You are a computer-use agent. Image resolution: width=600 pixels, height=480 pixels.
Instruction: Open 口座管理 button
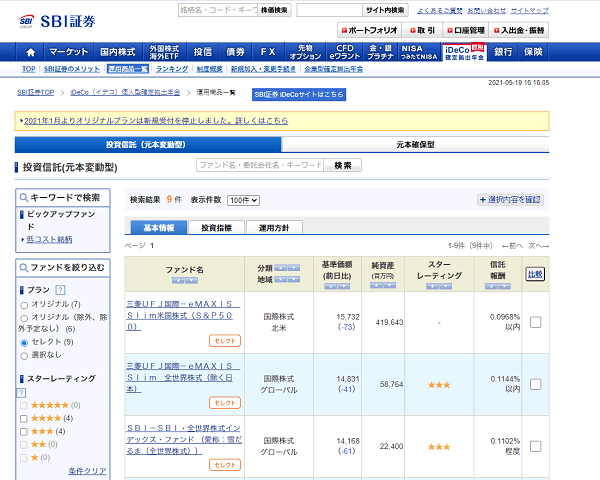pos(466,30)
